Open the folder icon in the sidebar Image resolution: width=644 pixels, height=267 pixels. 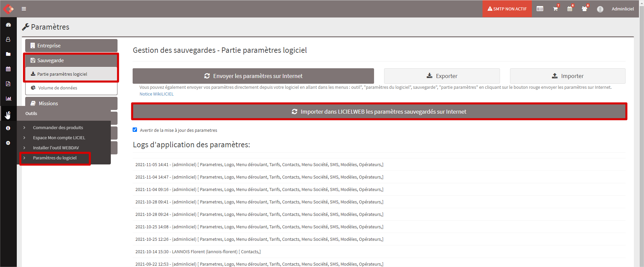pos(8,54)
